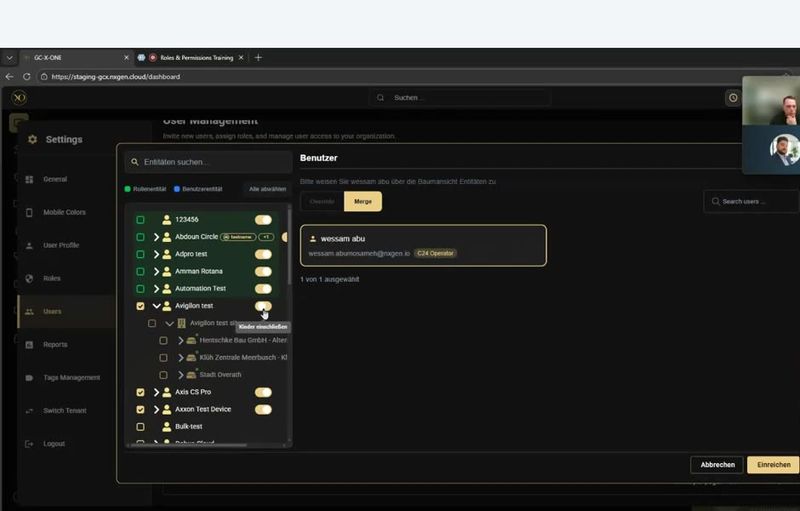
Task: Open the Reports icon
Action: coord(29,345)
